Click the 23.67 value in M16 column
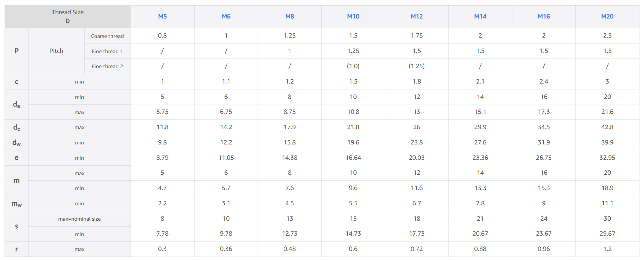644x260 pixels. point(543,234)
